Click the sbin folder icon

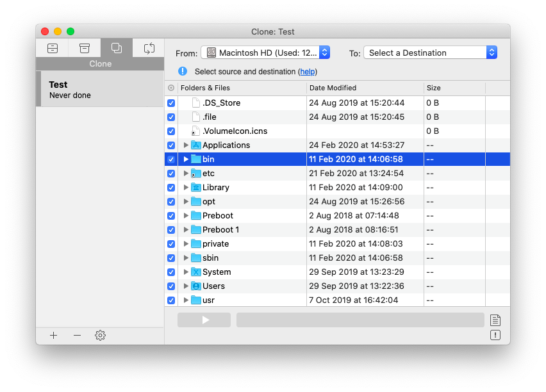196,258
